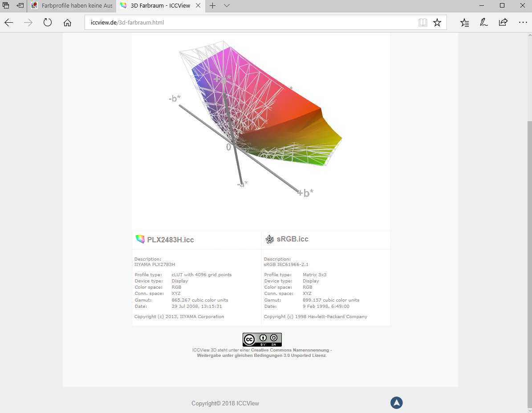Show tabs you've set aside
532x413 pixels.
6,6
